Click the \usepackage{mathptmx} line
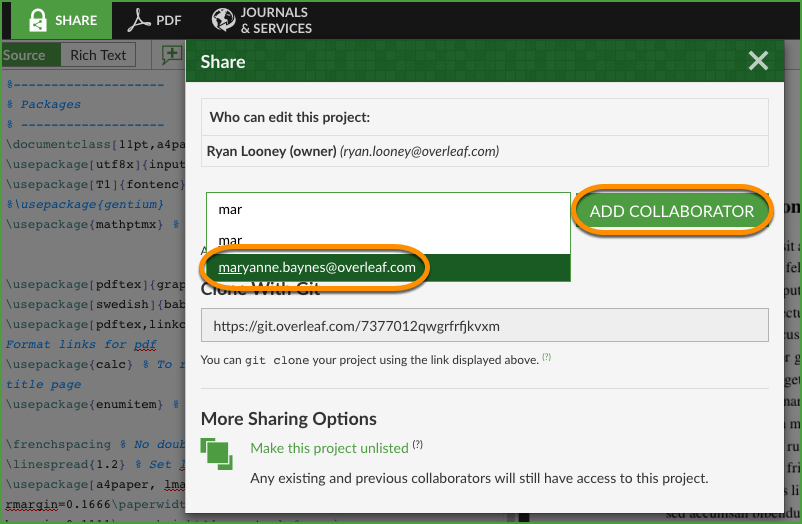This screenshot has height=524, width=802. [92, 224]
